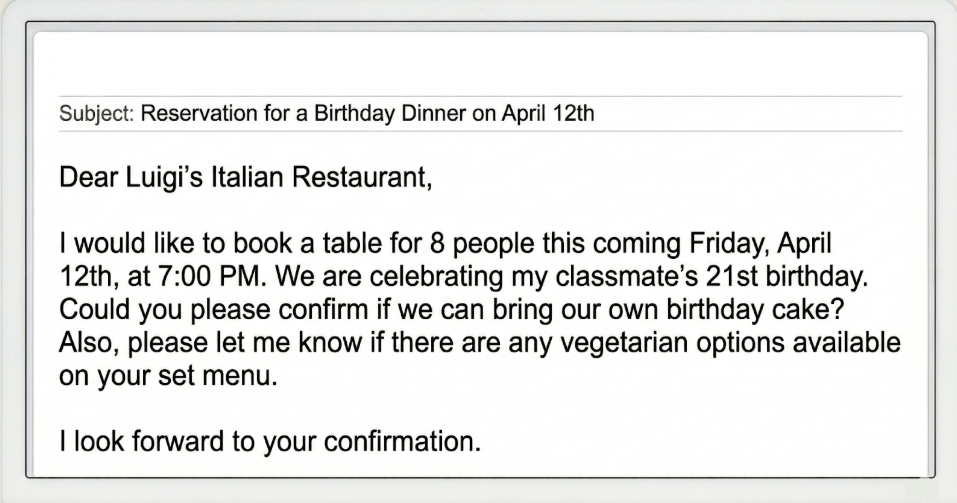The image size is (957, 503).
Task: Click "Birthday Dinner" in the subject line
Action: click(x=390, y=113)
